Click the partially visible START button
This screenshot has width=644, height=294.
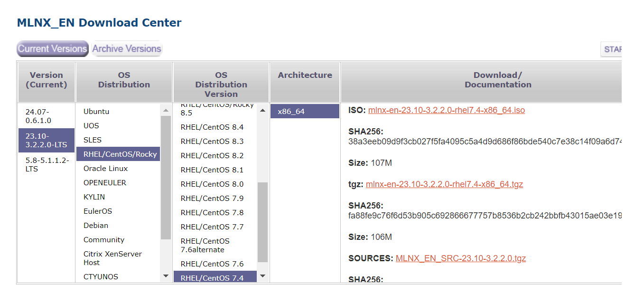pyautogui.click(x=611, y=49)
